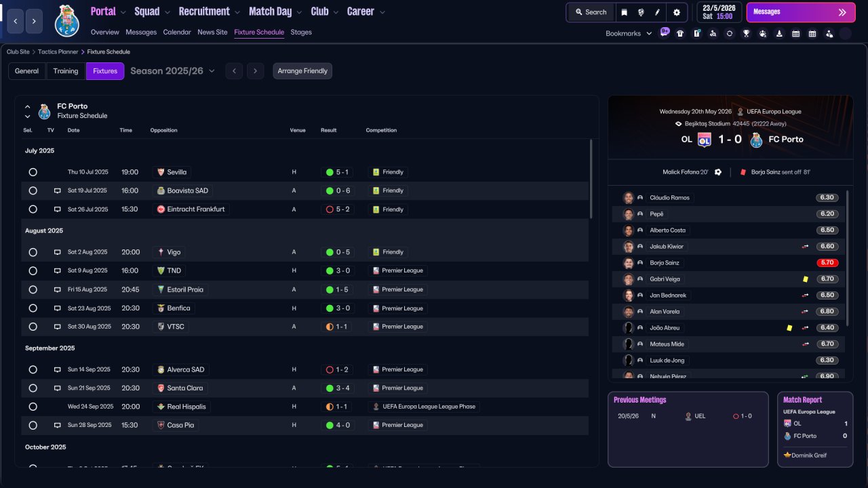Select the Eintracht Frankfurt fixture radio button

[x=33, y=209]
